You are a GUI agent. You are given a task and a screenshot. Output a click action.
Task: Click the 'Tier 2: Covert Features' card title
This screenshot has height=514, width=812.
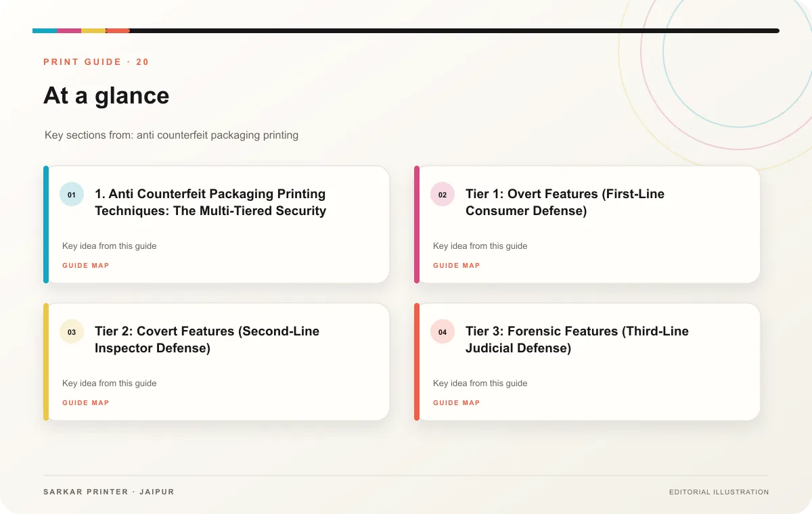pyautogui.click(x=207, y=340)
